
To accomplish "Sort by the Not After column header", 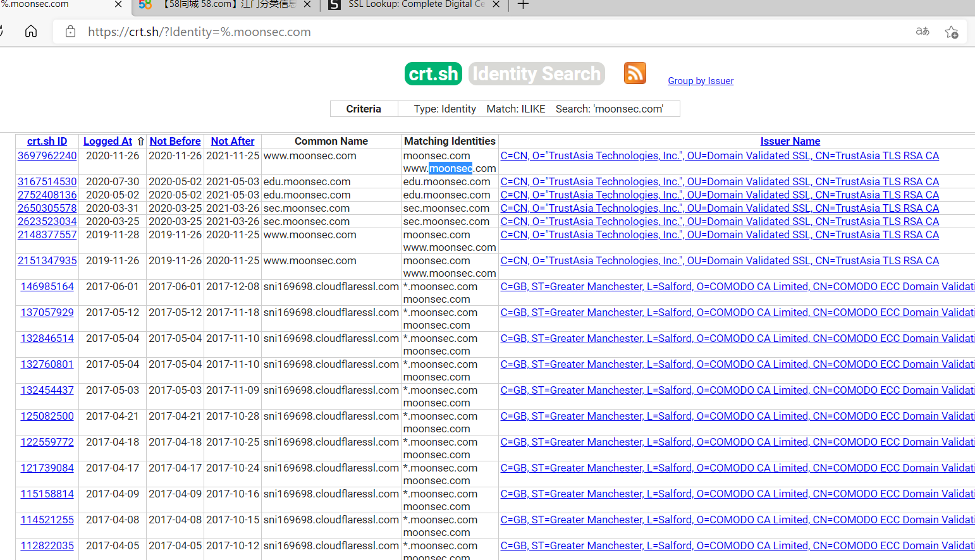I will pos(233,142).
